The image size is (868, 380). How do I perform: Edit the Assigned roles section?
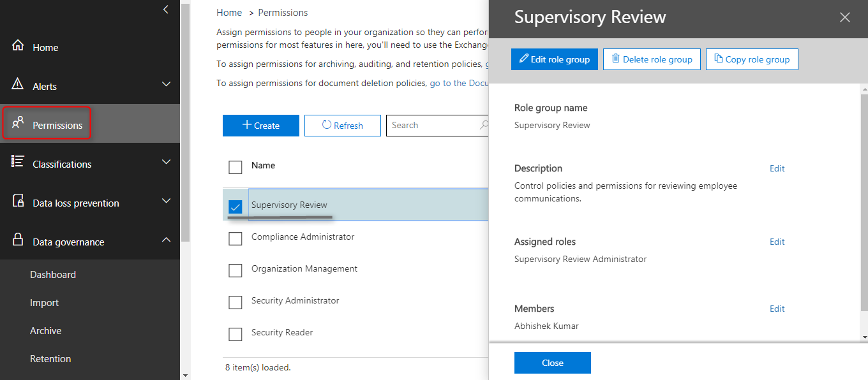(777, 242)
